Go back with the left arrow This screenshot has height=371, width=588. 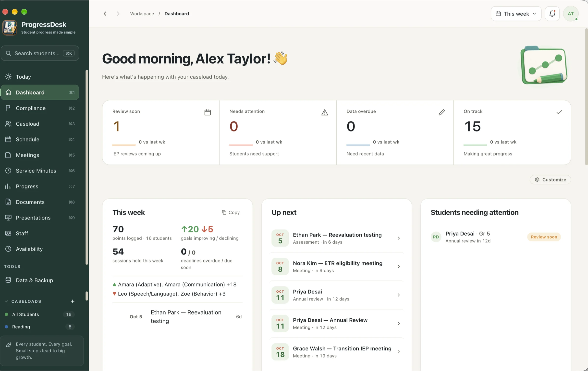(x=105, y=14)
